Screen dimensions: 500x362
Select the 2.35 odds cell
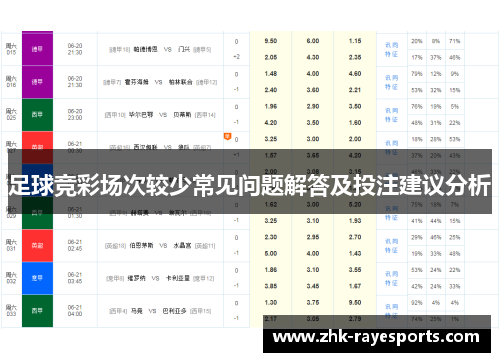[355, 57]
